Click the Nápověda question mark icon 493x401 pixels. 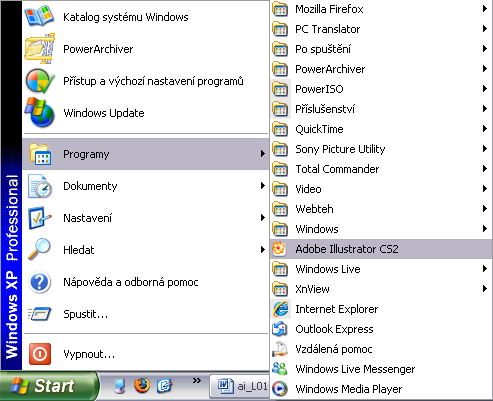point(40,282)
